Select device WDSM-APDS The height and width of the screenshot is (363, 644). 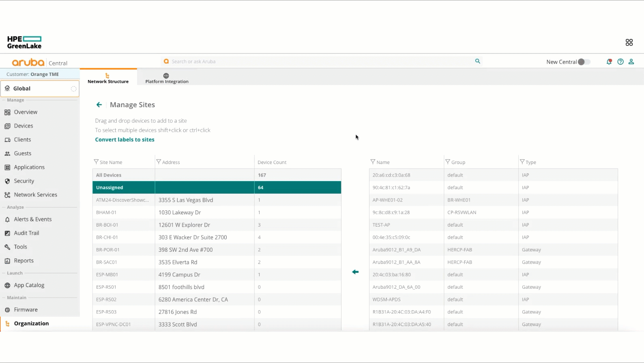tap(494, 300)
